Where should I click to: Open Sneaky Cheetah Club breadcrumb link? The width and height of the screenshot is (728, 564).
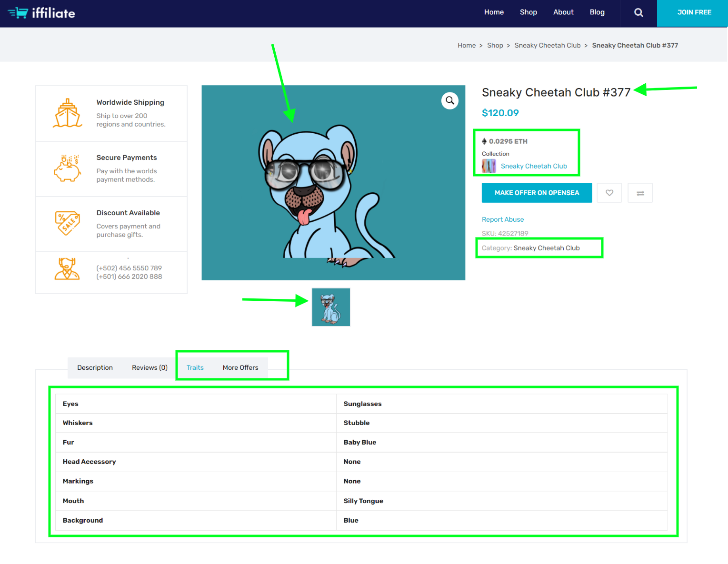click(548, 45)
